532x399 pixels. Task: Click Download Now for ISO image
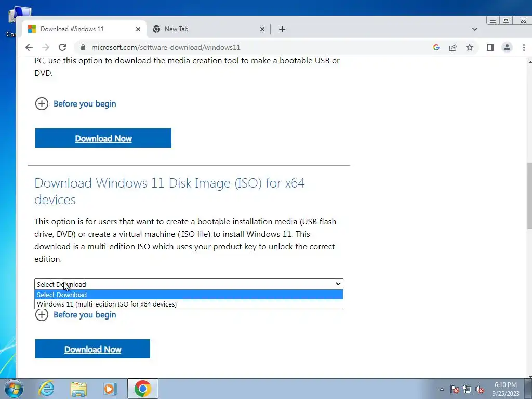92,349
